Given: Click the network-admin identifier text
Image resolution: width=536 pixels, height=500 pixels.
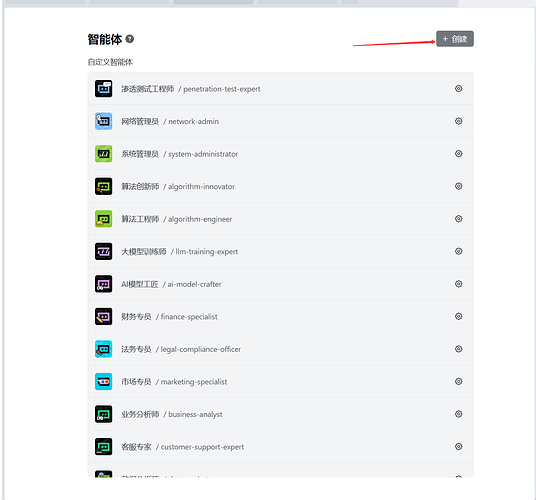Looking at the screenshot, I should (193, 121).
